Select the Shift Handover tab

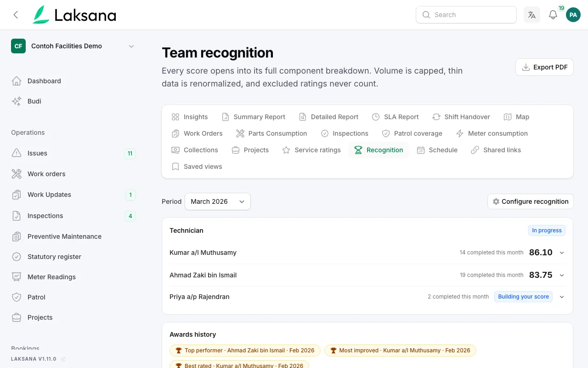(x=461, y=117)
